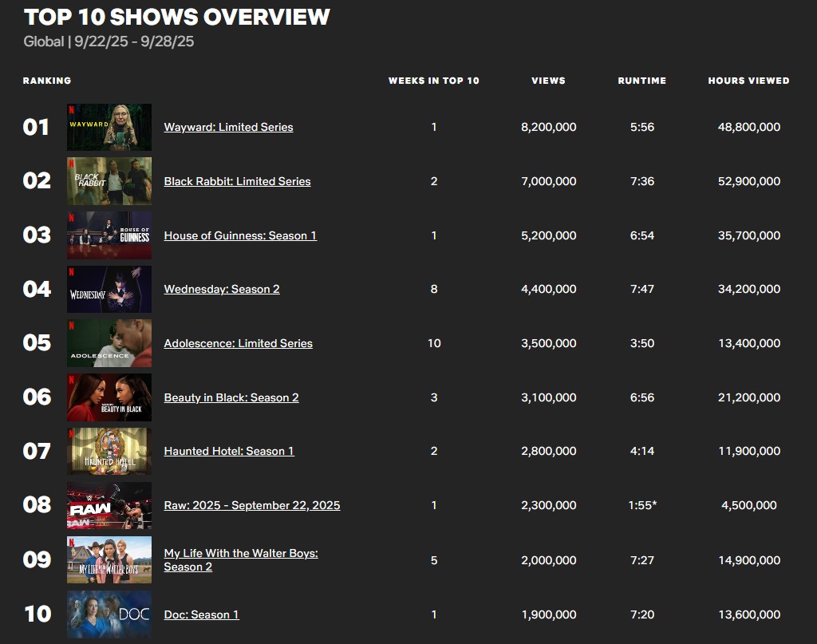Select the House of Guinness thumbnail

point(109,235)
